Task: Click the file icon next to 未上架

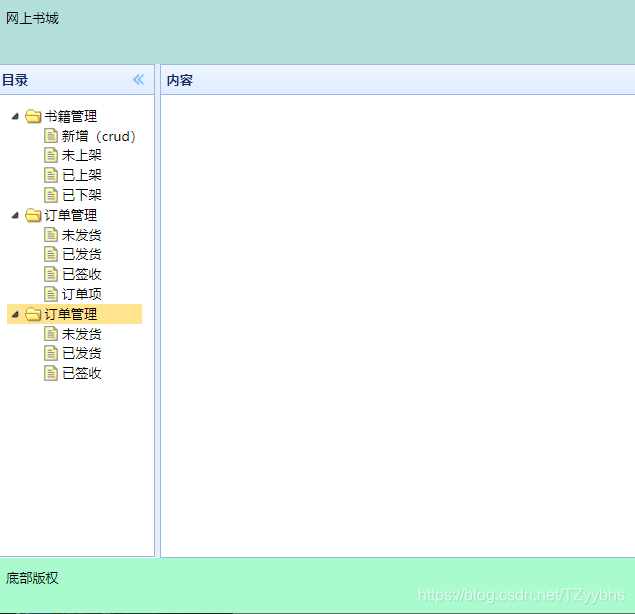Action: tap(51, 155)
